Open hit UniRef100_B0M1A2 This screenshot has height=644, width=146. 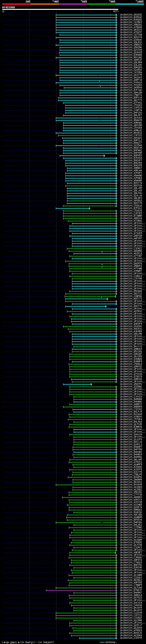click(x=131, y=17)
